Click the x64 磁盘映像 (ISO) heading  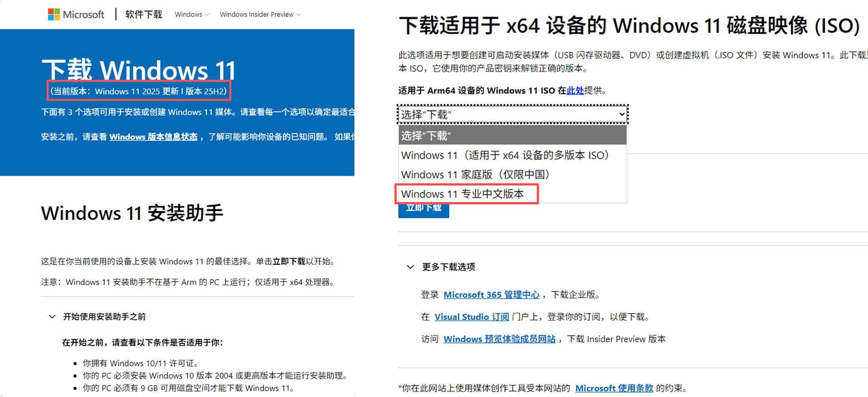[629, 25]
